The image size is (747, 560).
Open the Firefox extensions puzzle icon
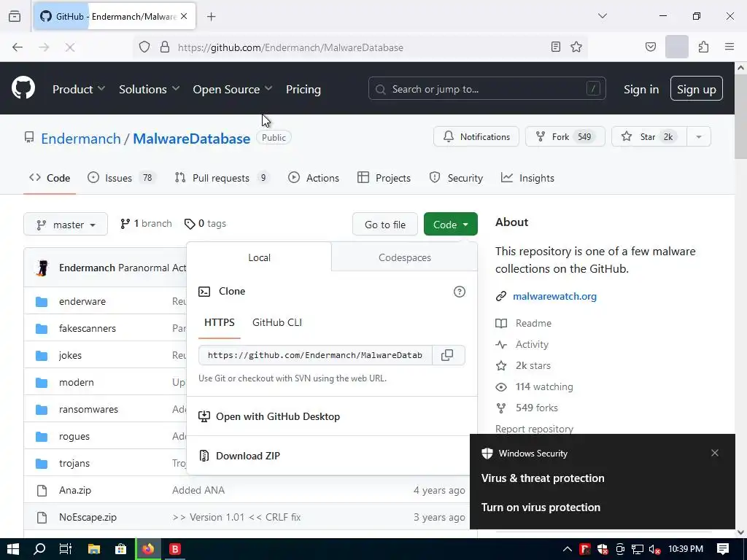pos(703,47)
